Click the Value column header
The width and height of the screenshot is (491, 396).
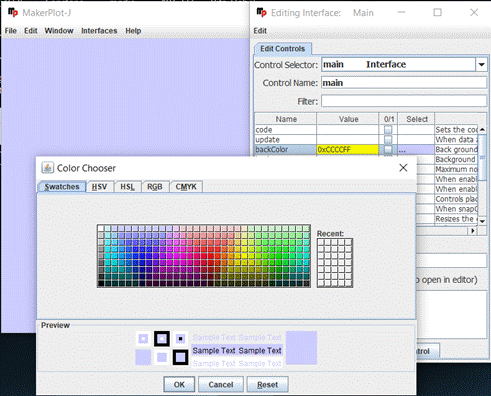(348, 119)
